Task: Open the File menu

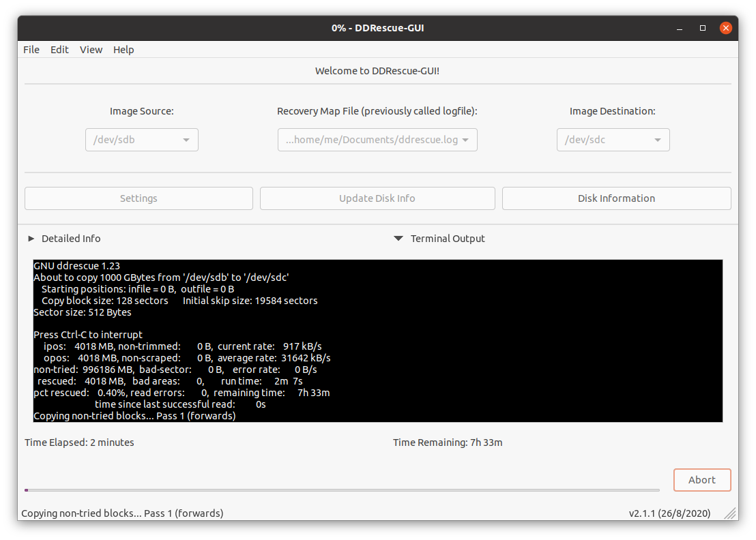Action: [x=31, y=50]
